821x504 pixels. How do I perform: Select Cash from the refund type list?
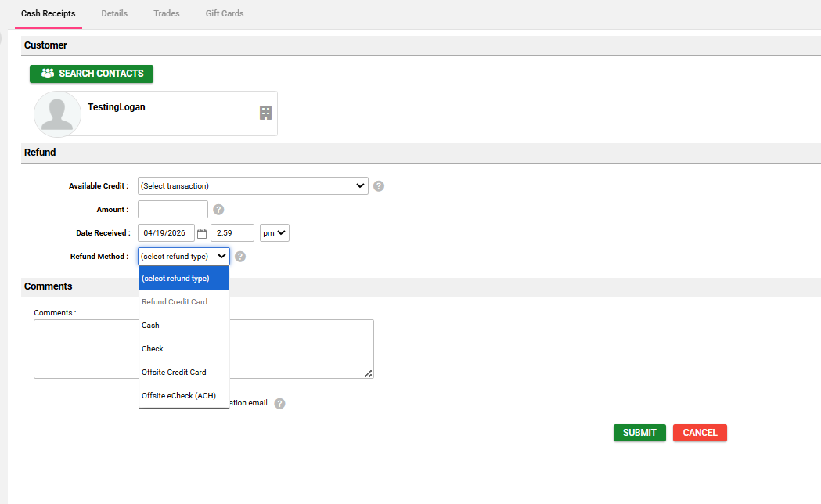coord(150,326)
